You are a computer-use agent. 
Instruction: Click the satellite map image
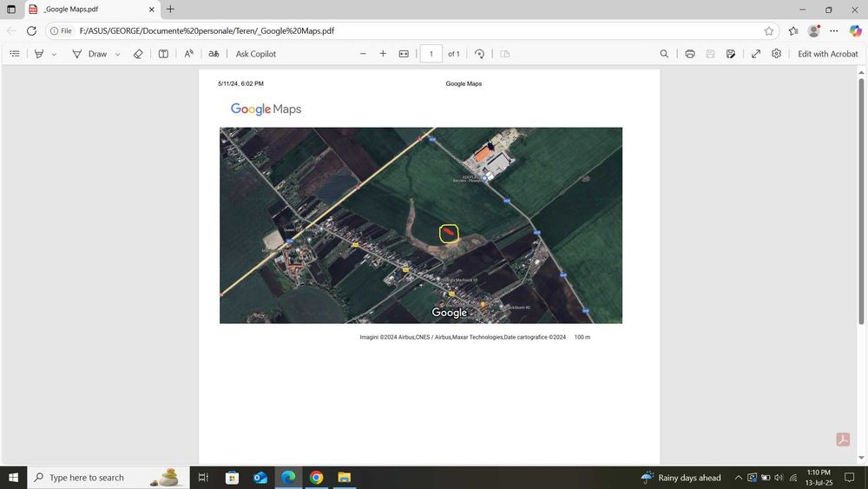point(421,226)
